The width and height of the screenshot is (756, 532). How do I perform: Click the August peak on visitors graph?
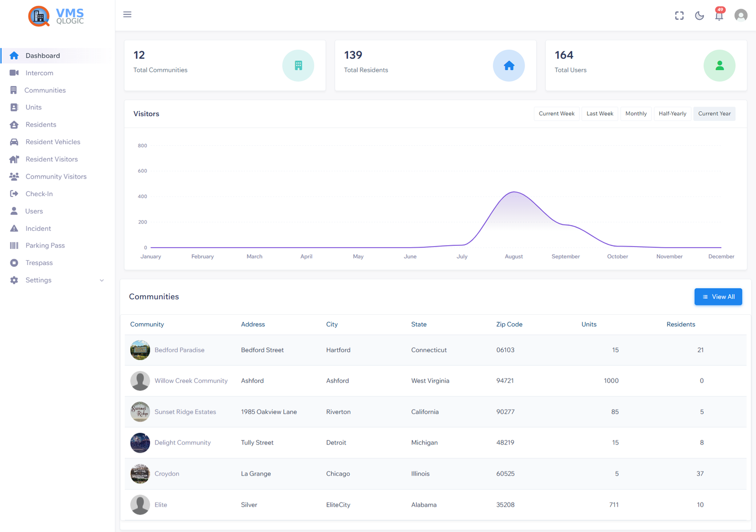click(x=514, y=192)
